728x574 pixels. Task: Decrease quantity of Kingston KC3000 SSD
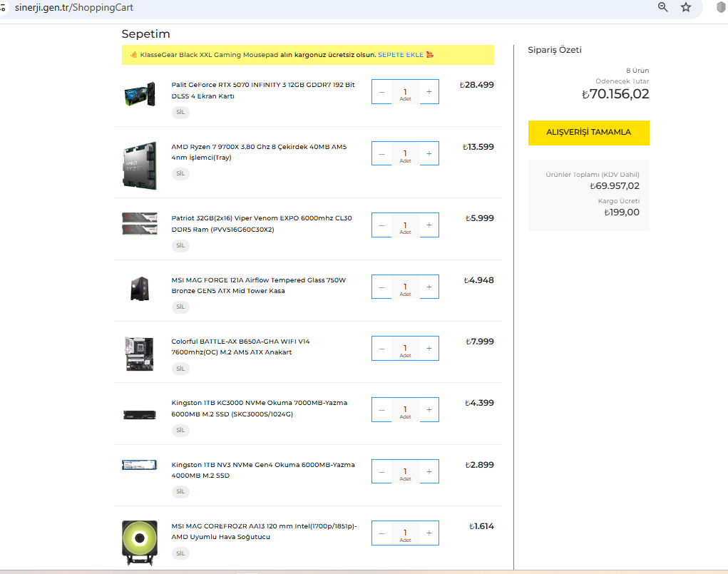tap(381, 410)
